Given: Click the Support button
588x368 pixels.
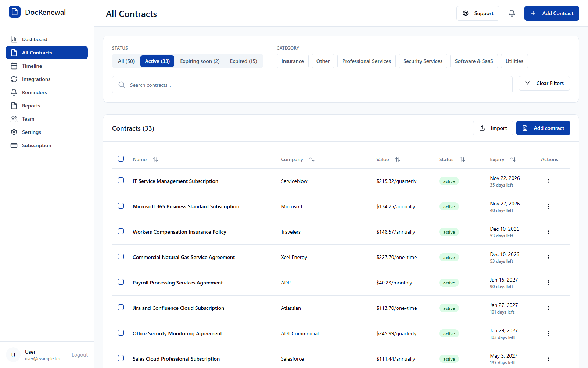Looking at the screenshot, I should click(x=478, y=13).
